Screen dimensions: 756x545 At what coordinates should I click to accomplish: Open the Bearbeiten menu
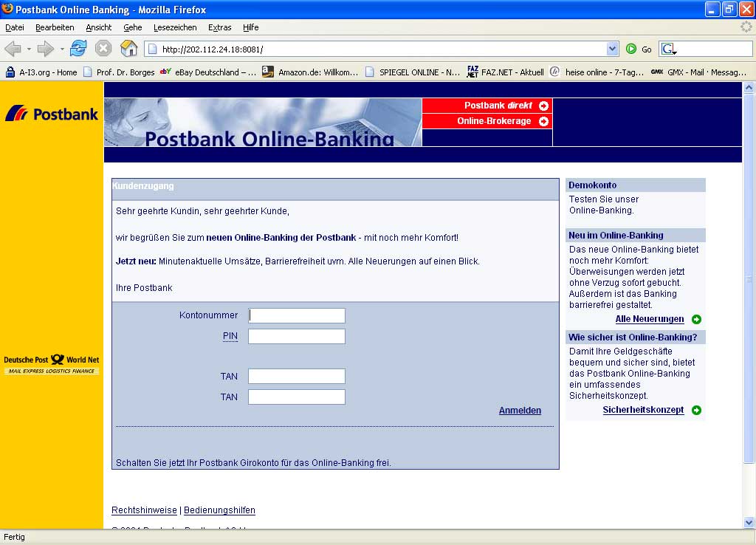point(55,27)
